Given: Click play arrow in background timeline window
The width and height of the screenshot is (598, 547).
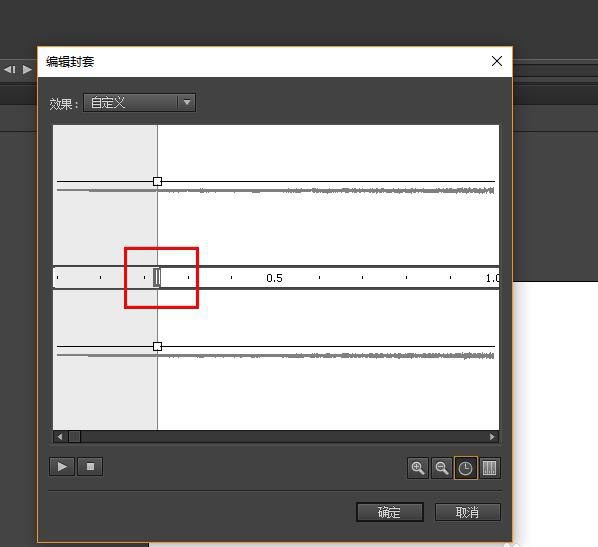Looking at the screenshot, I should [x=27, y=69].
